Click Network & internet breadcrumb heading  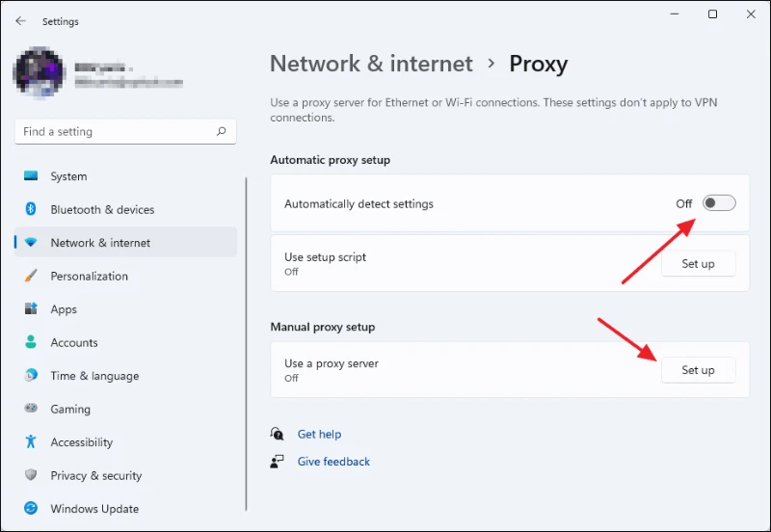tap(371, 64)
